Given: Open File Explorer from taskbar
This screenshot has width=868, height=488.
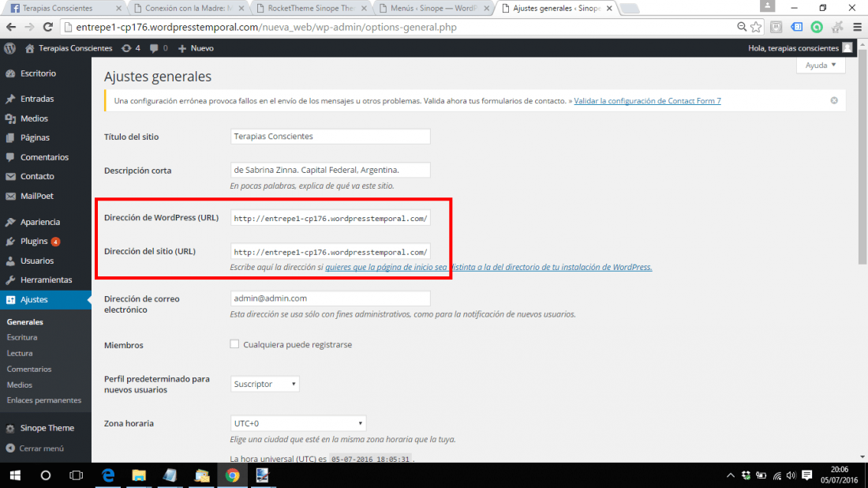Looking at the screenshot, I should [138, 476].
